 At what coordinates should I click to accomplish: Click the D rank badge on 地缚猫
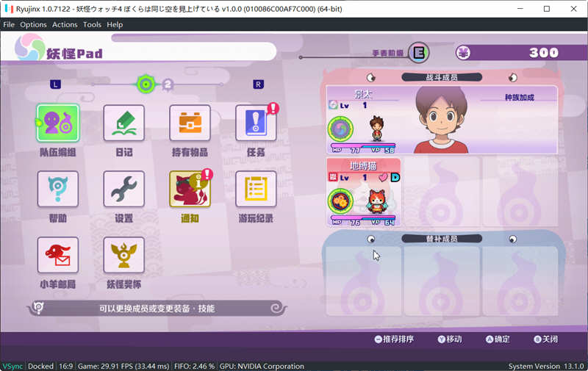pos(395,177)
